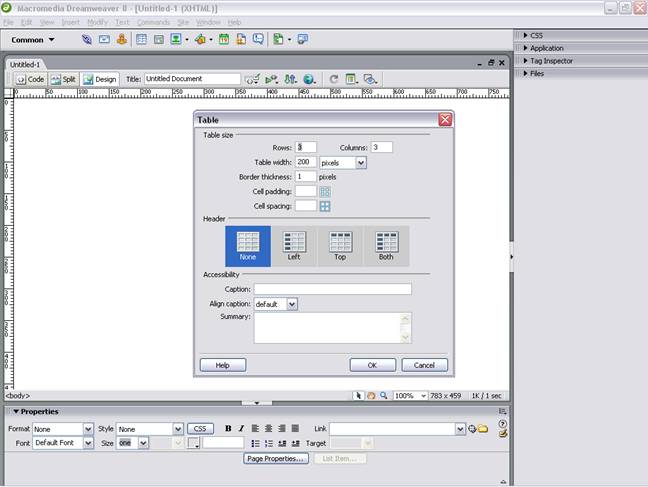648x487 pixels.
Task: Switch to Split view
Action: [x=64, y=79]
